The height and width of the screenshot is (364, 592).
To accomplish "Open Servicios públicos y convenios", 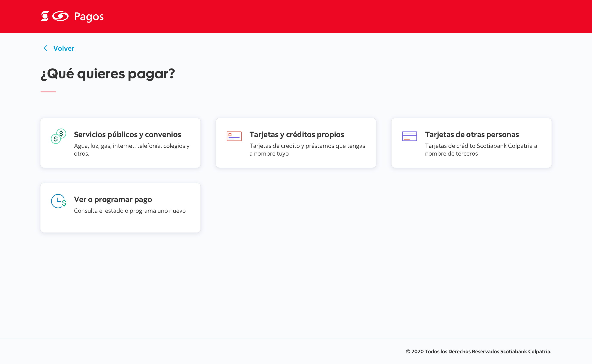I will pos(120,143).
